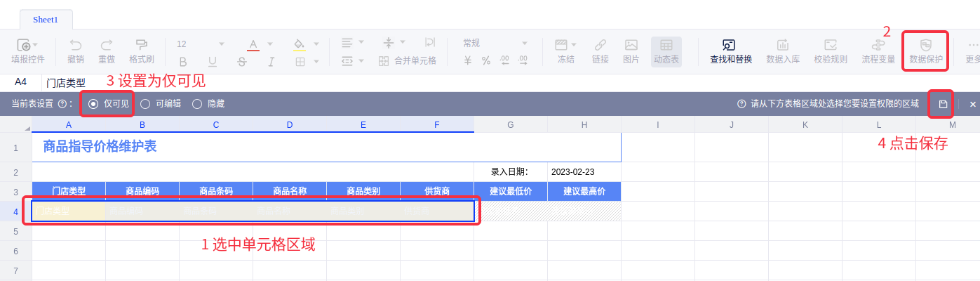Expand the 常规 number format dropdown

[x=495, y=44]
